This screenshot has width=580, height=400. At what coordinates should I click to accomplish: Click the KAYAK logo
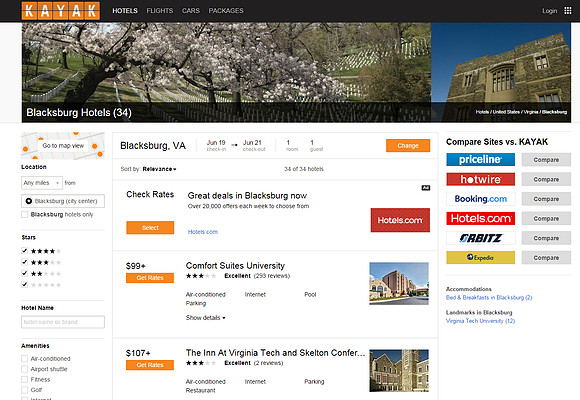[x=61, y=11]
